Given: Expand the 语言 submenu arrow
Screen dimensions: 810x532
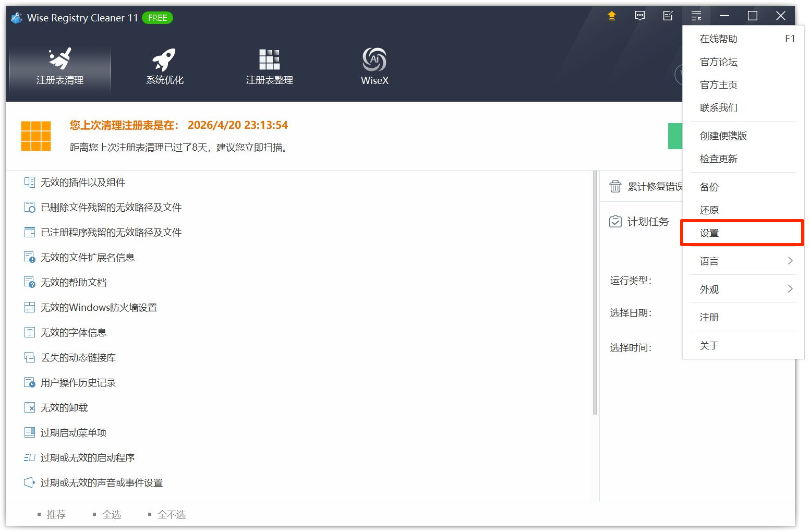Looking at the screenshot, I should tap(790, 261).
